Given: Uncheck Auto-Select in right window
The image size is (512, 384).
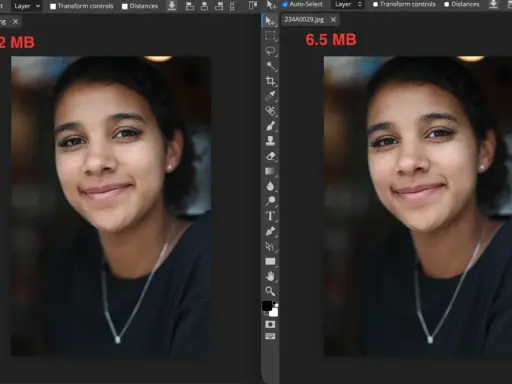Looking at the screenshot, I should [285, 4].
